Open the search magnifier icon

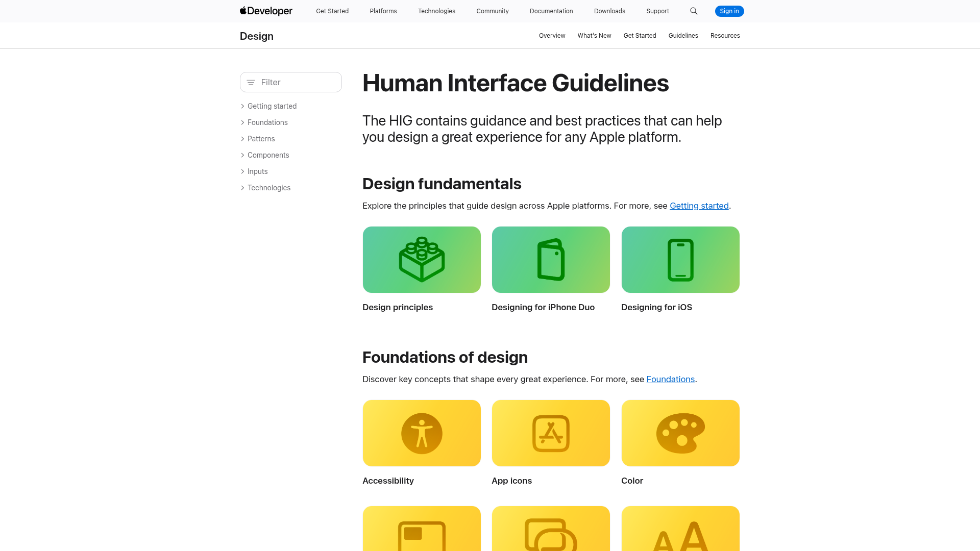(694, 11)
